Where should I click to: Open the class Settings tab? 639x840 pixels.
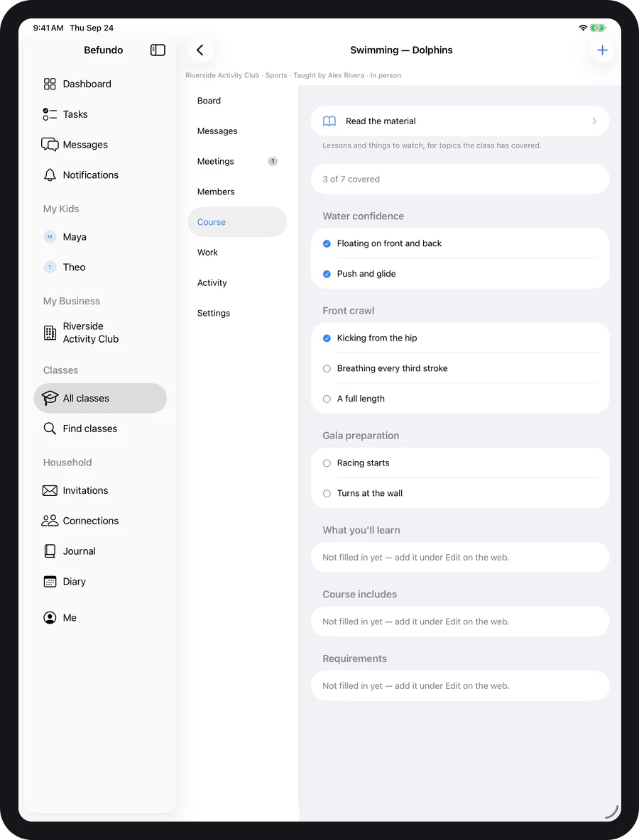237,314
